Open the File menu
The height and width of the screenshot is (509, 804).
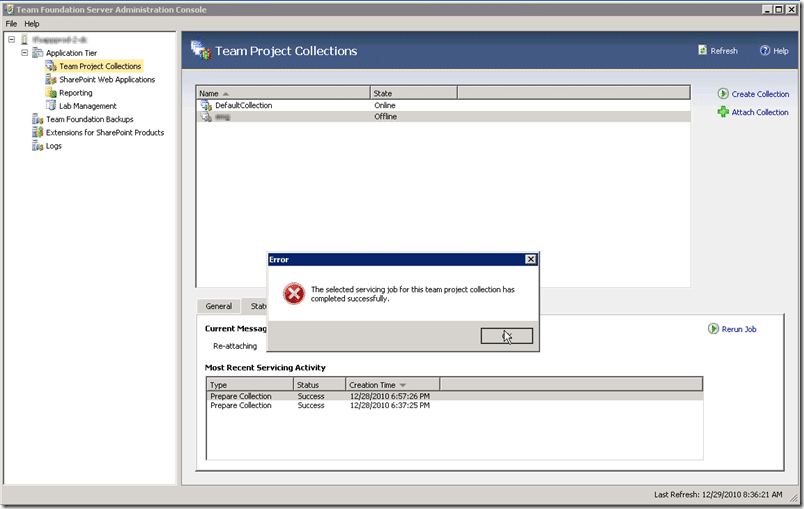[11, 24]
